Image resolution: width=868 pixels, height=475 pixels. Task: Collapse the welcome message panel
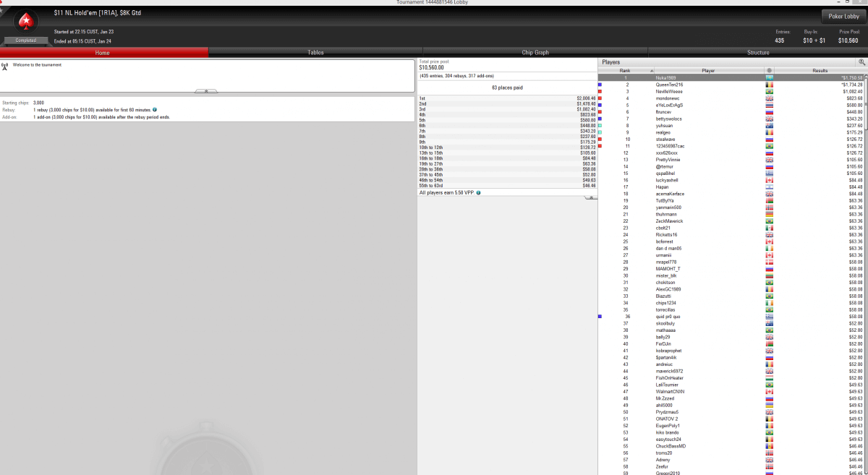206,91
